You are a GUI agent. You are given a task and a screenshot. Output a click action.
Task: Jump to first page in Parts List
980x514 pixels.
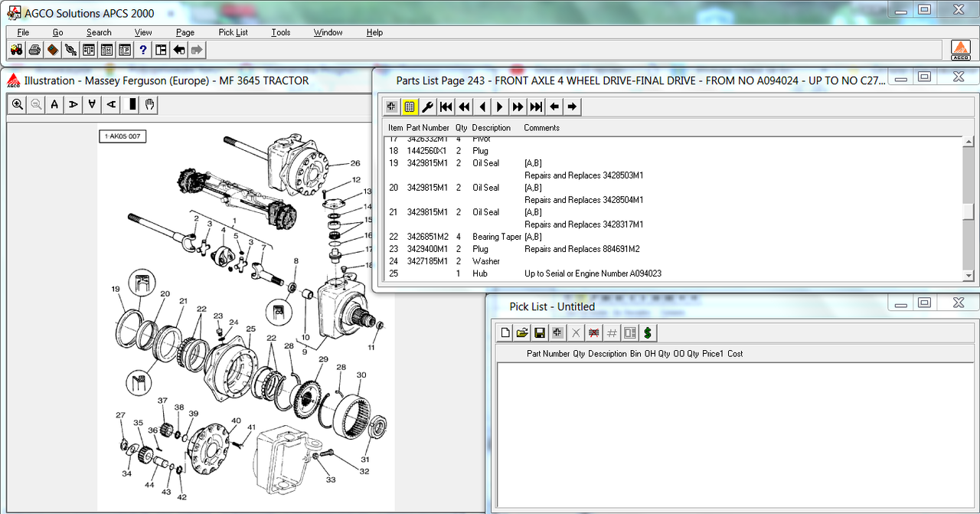446,106
